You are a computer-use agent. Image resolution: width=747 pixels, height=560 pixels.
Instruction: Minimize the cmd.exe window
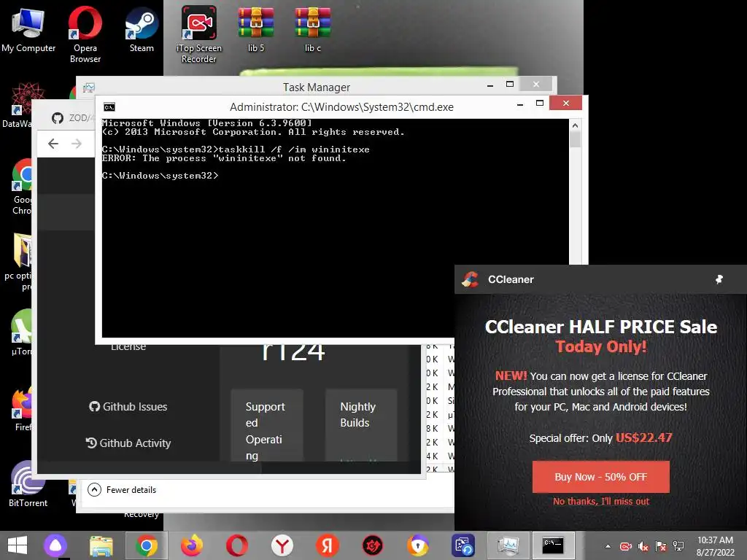pyautogui.click(x=520, y=104)
